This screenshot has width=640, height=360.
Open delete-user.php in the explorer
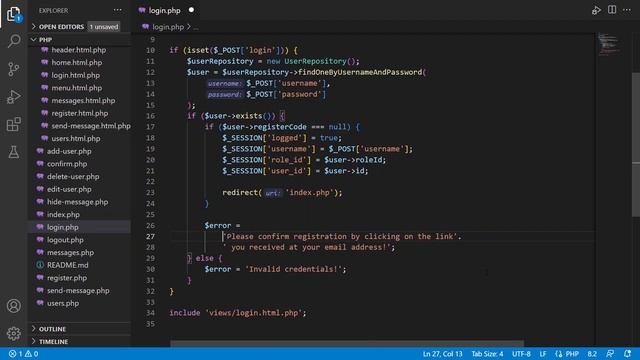click(x=73, y=176)
